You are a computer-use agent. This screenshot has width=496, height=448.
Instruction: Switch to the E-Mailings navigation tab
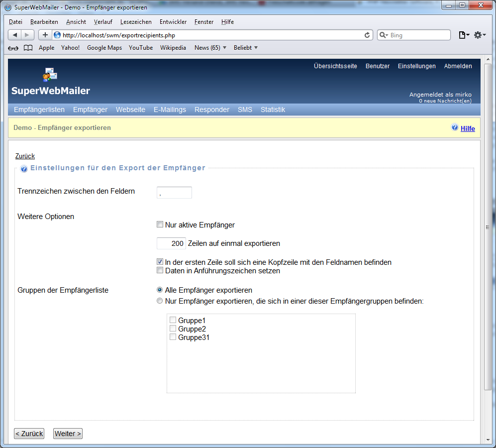(x=170, y=110)
